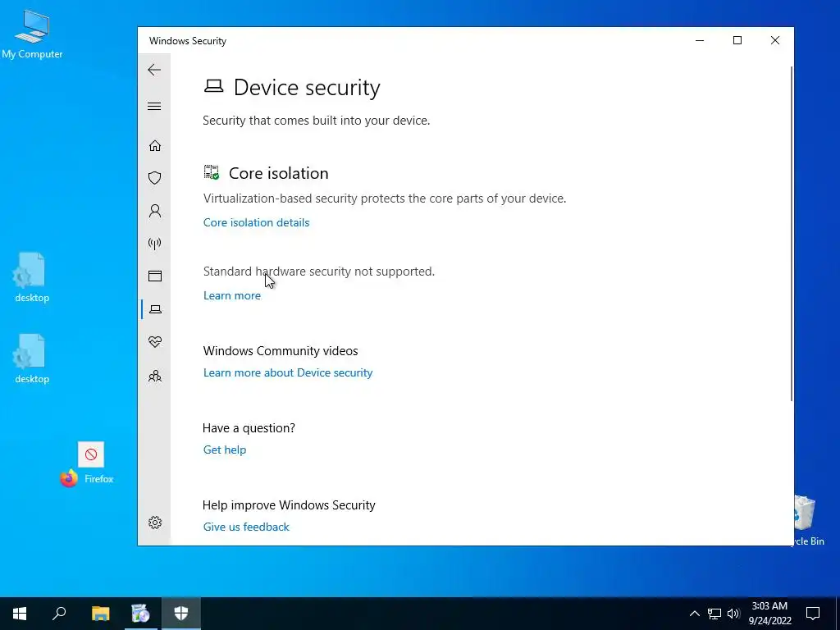Click 'Virtualization-based security protects' description
The height and width of the screenshot is (630, 840).
coord(384,199)
